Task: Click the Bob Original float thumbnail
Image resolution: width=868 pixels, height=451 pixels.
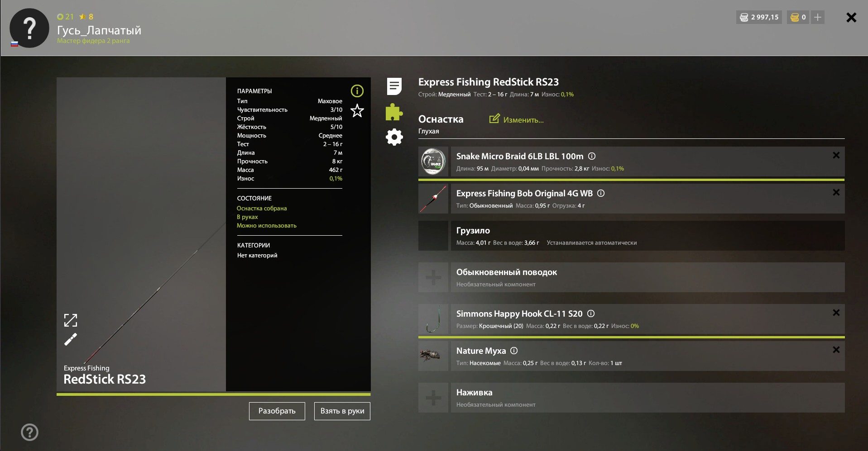Action: tap(433, 199)
